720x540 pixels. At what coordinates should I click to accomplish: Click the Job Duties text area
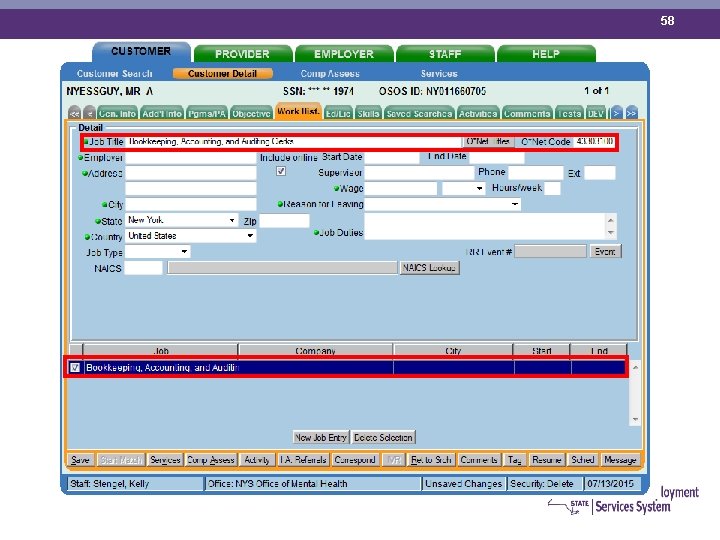pyautogui.click(x=485, y=226)
